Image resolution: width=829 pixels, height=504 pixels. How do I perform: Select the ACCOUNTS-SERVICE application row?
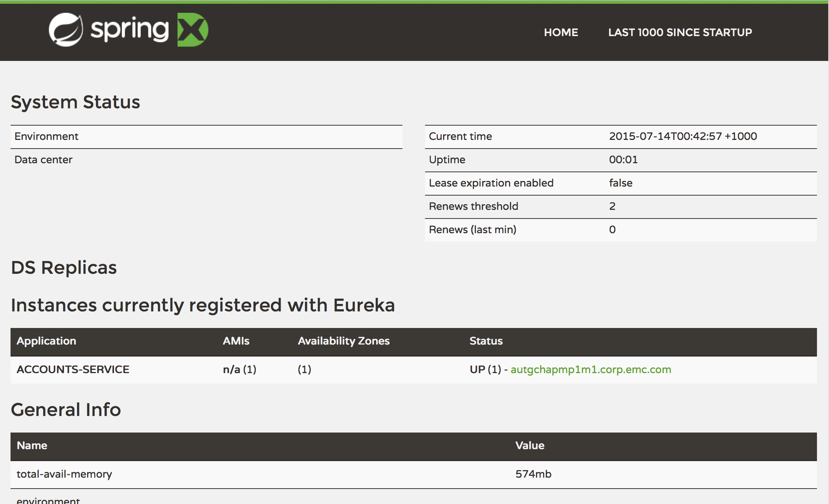click(73, 369)
